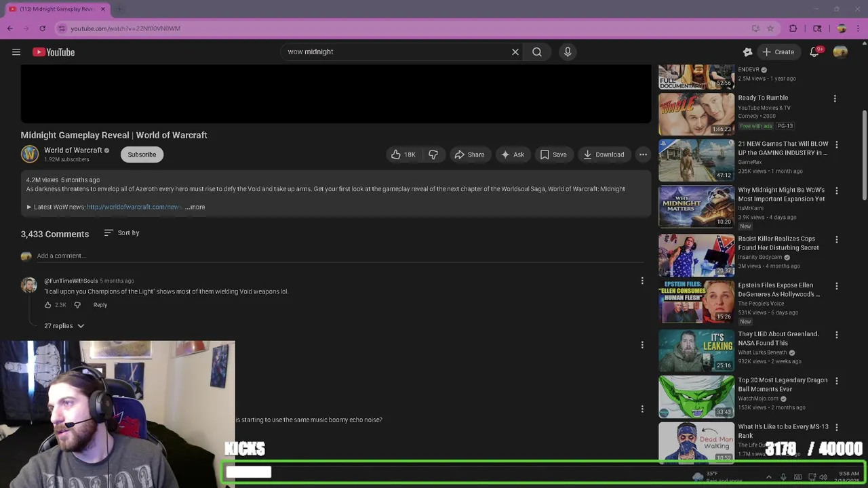
Task: Open menu for They LIED About Greenland
Action: (836, 335)
